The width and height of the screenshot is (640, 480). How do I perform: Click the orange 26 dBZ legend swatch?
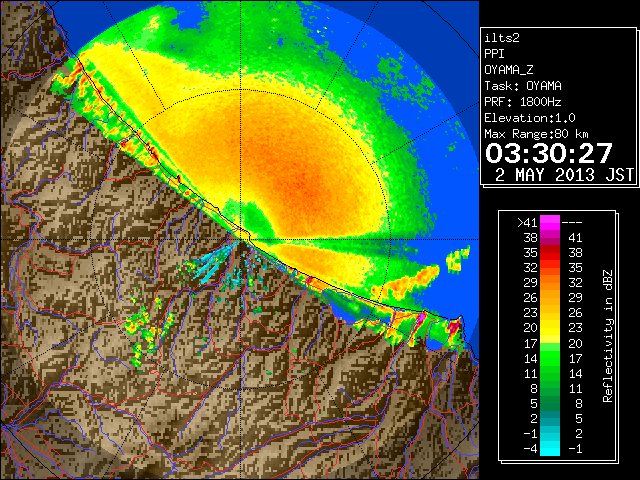click(550, 298)
